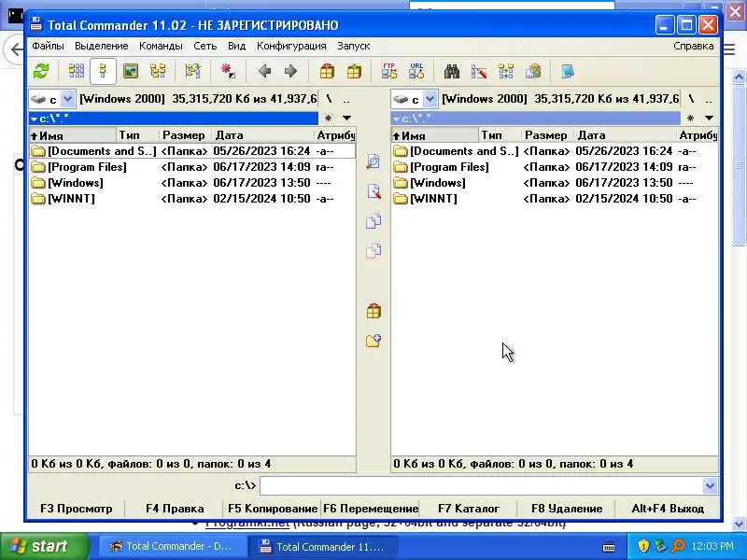
Task: Click the edit file icon between panels
Action: tap(373, 191)
